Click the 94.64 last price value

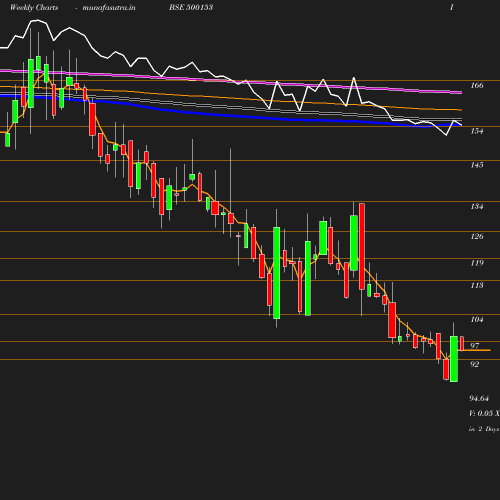coord(479,398)
